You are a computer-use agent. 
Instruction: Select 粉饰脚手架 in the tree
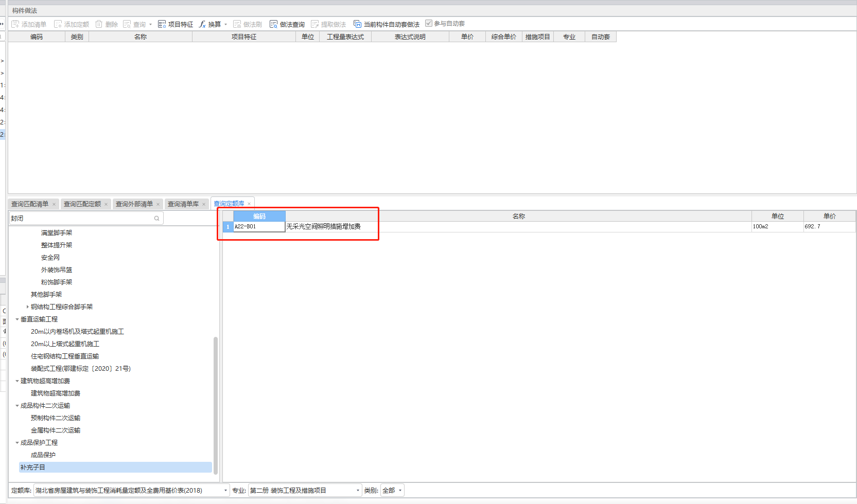pyautogui.click(x=57, y=282)
